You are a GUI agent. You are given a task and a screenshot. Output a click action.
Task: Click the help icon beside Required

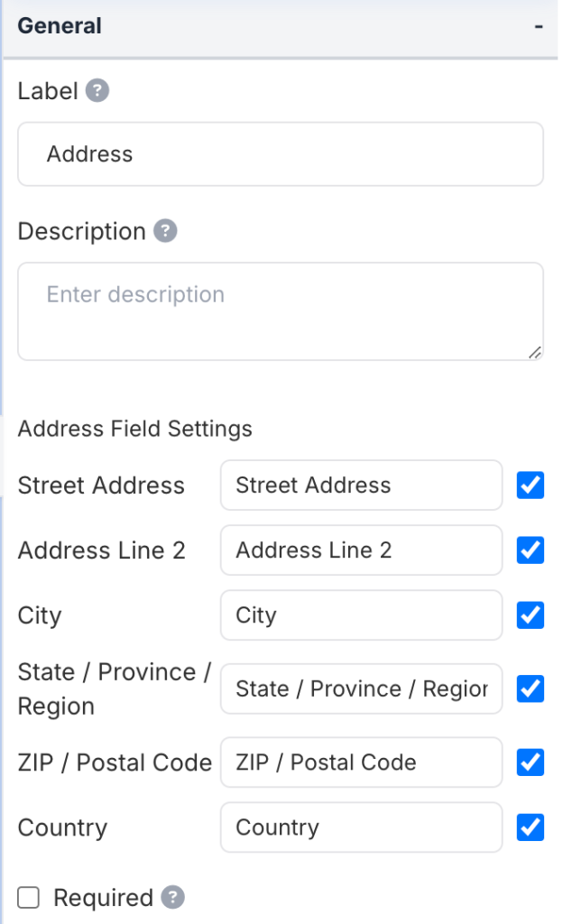pos(173,898)
